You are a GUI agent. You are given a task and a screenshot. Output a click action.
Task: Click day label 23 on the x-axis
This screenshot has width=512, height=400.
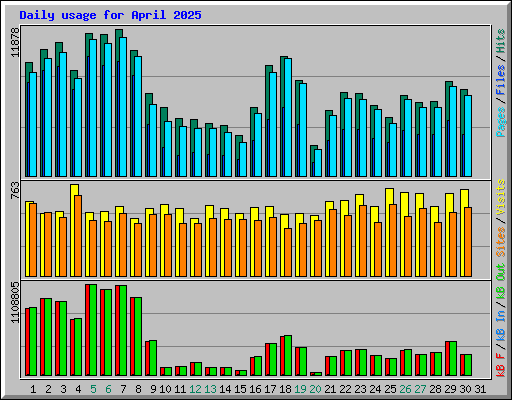point(360,389)
